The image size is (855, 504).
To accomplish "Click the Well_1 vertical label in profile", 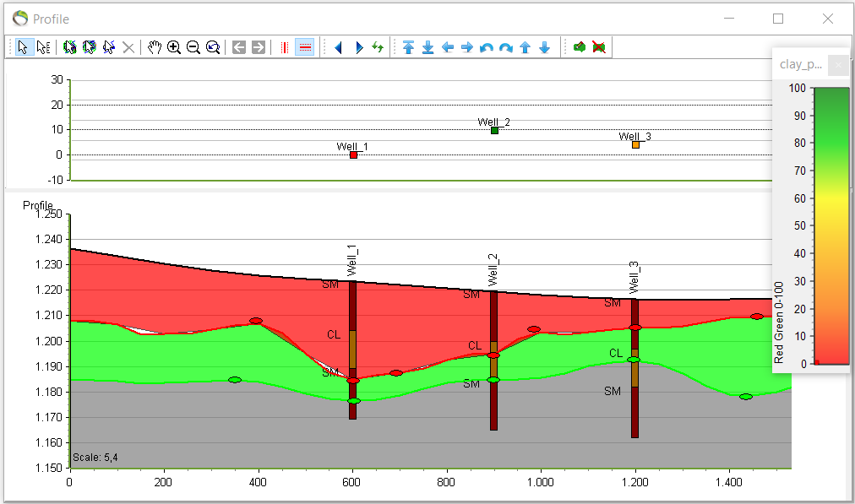I will click(352, 261).
